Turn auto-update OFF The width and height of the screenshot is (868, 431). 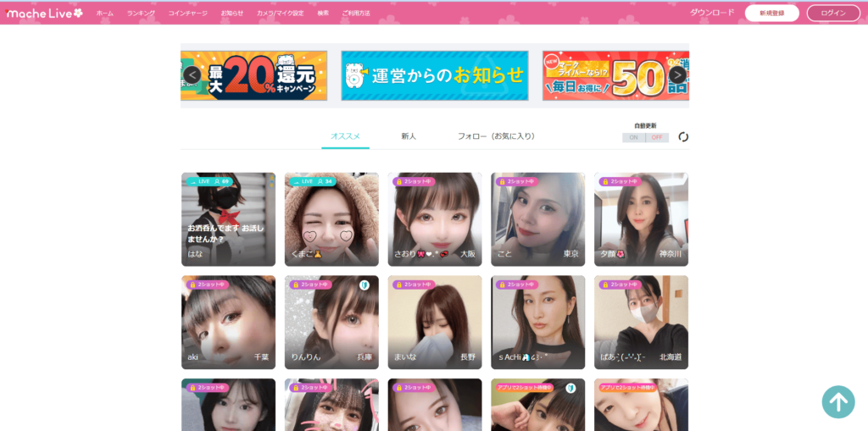(x=657, y=138)
